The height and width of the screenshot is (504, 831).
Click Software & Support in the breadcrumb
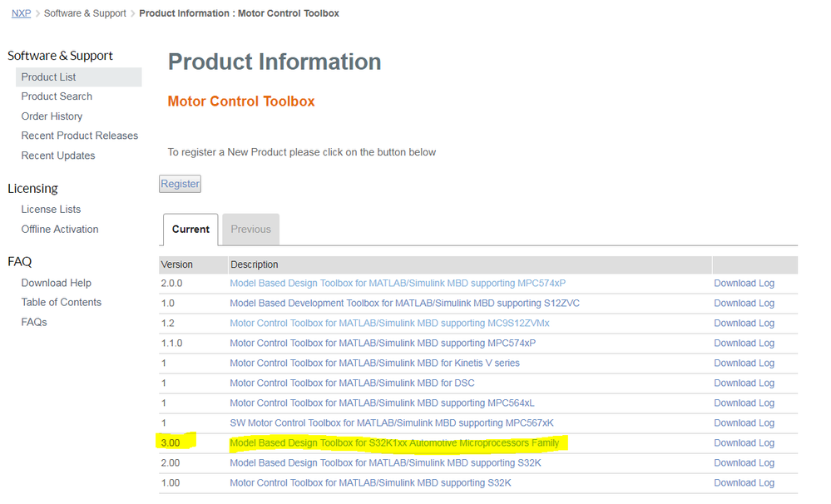point(85,13)
